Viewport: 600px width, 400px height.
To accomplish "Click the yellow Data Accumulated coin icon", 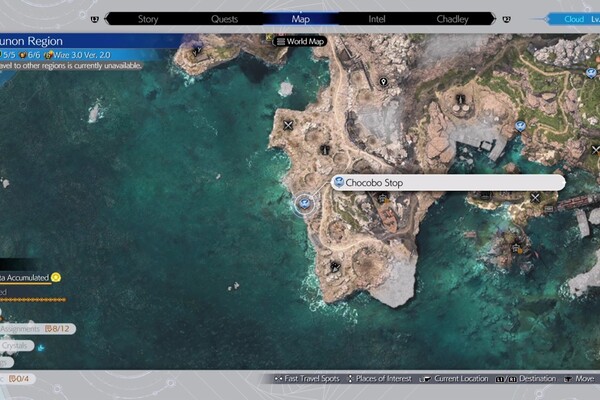I will [56, 278].
